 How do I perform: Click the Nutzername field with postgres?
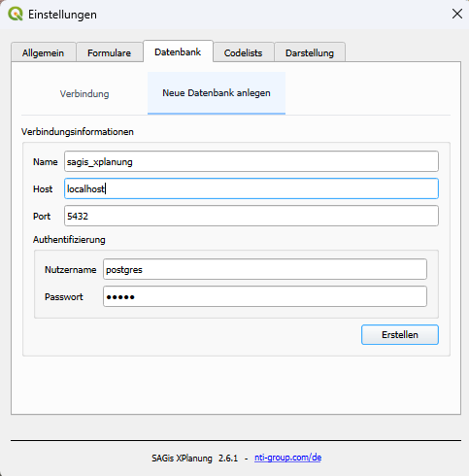(x=265, y=269)
